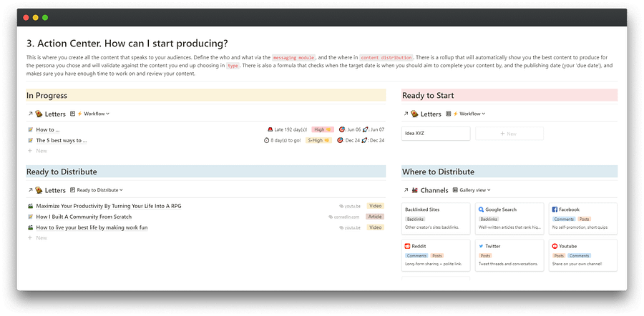The image size is (644, 316).
Task: Open Workflow view dropdown under In Progress
Action: [90, 114]
